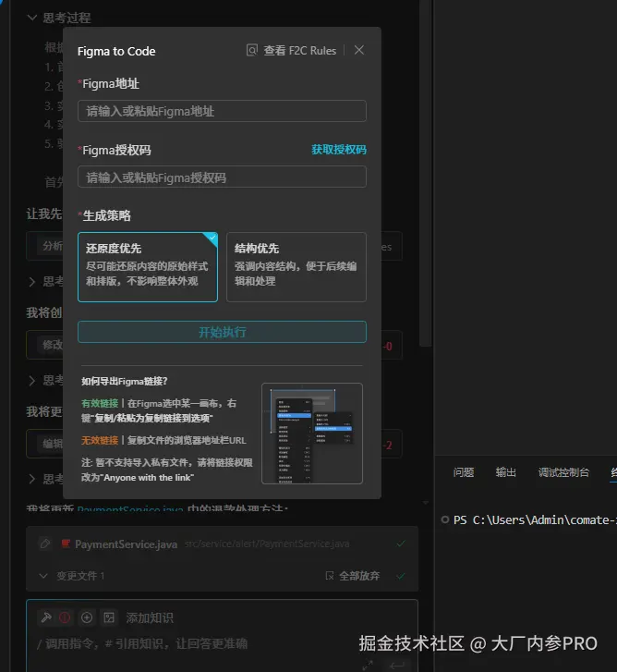
Task: Click the 添加知识 label
Action: (150, 617)
